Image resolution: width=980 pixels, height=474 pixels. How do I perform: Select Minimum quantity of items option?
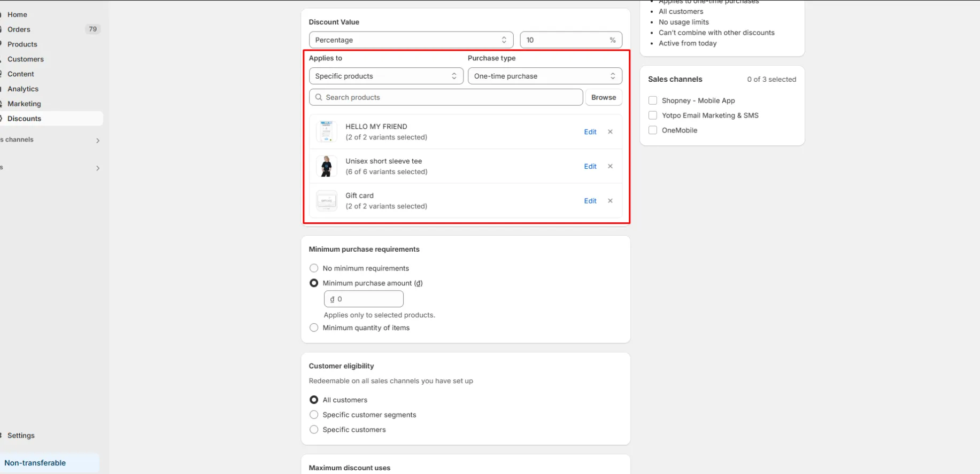[314, 328]
